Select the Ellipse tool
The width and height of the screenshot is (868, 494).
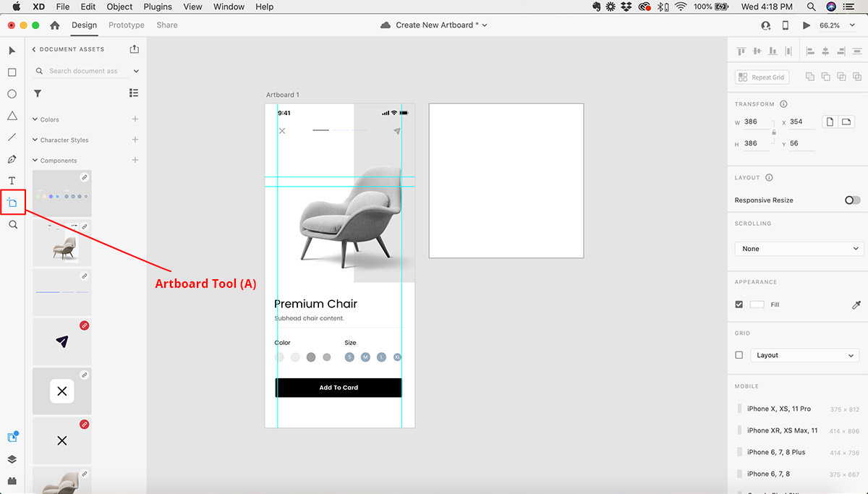pyautogui.click(x=12, y=94)
